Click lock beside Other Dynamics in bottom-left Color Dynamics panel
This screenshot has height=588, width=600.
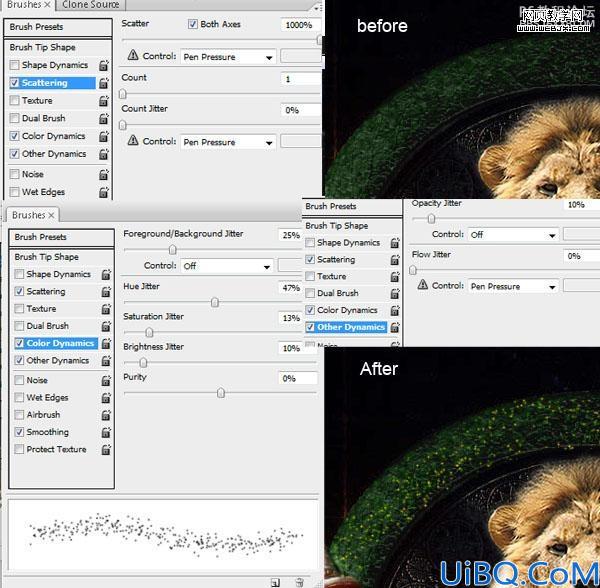[106, 361]
